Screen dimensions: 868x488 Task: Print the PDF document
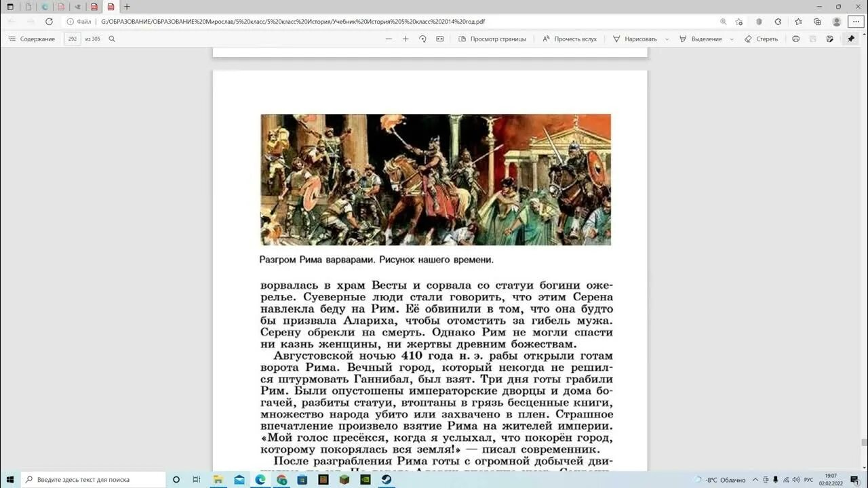[795, 39]
